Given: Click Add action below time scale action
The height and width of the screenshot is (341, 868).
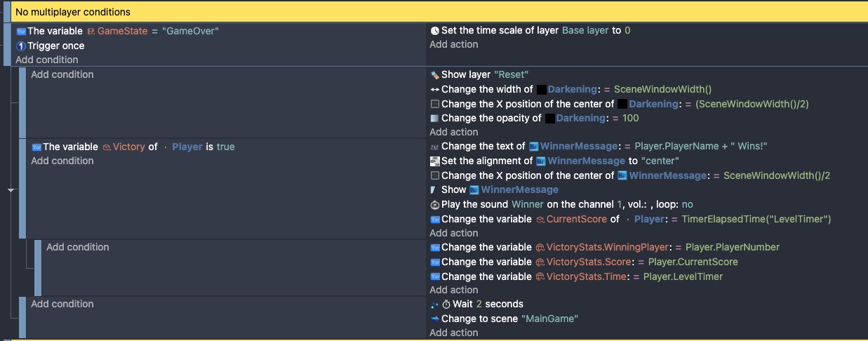Looking at the screenshot, I should [x=454, y=44].
